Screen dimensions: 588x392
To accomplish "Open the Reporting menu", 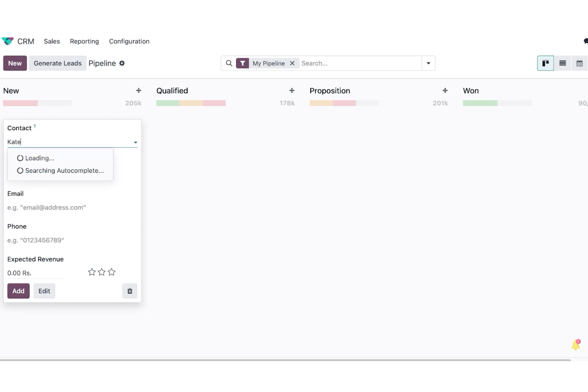I will (84, 41).
